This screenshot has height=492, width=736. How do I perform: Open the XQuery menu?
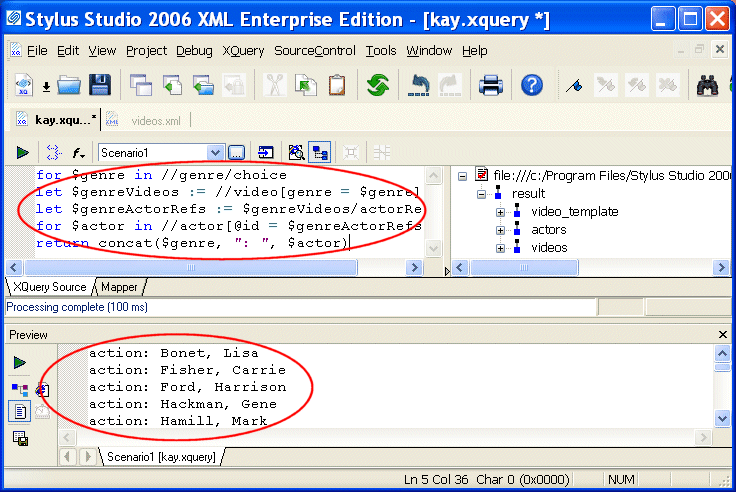pyautogui.click(x=243, y=51)
